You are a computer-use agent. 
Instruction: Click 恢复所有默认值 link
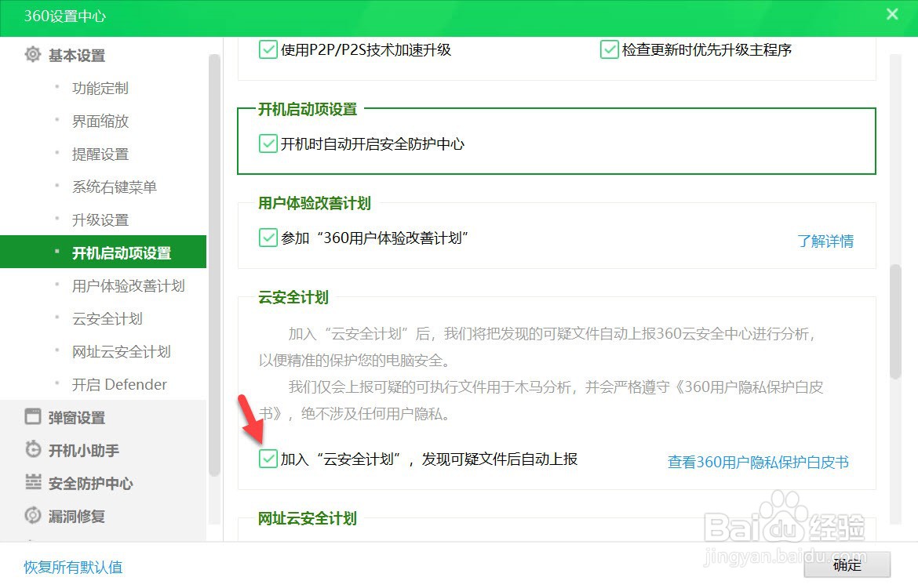(73, 567)
